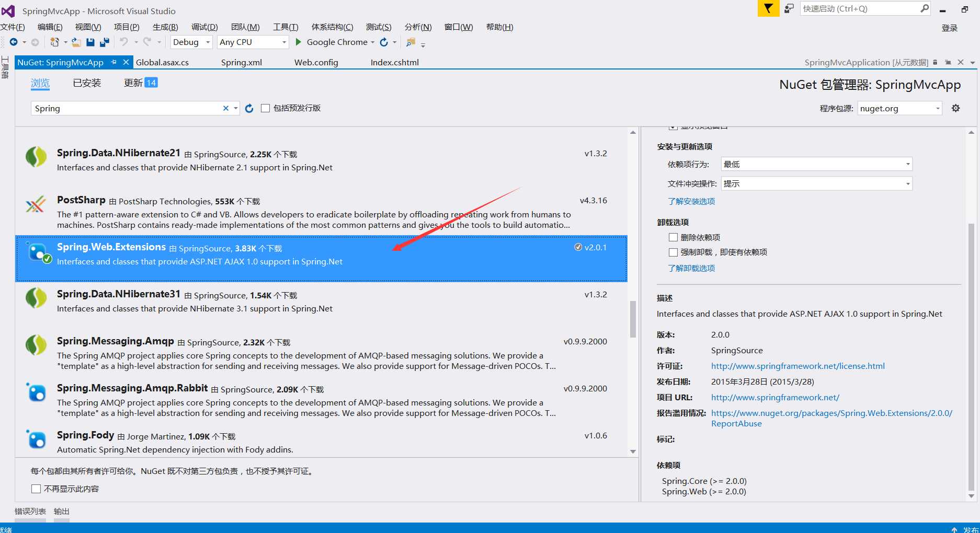
Task: Open the dependency behavior dropdown
Action: tap(816, 164)
